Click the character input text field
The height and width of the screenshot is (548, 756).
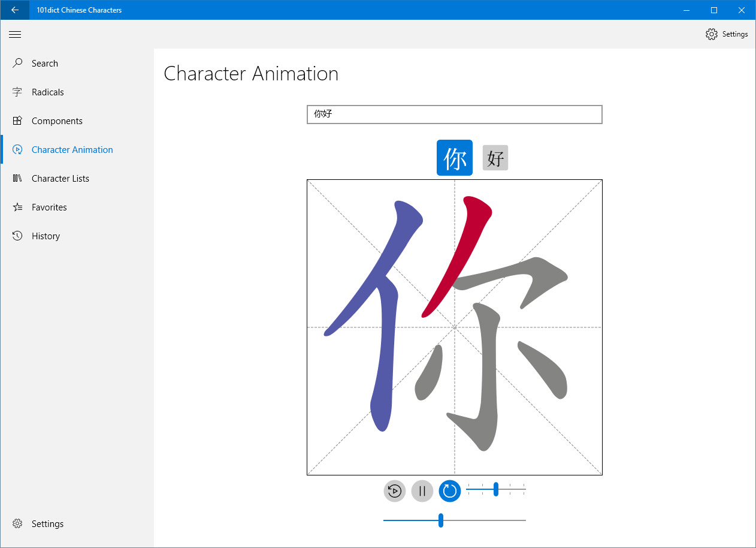pos(454,115)
